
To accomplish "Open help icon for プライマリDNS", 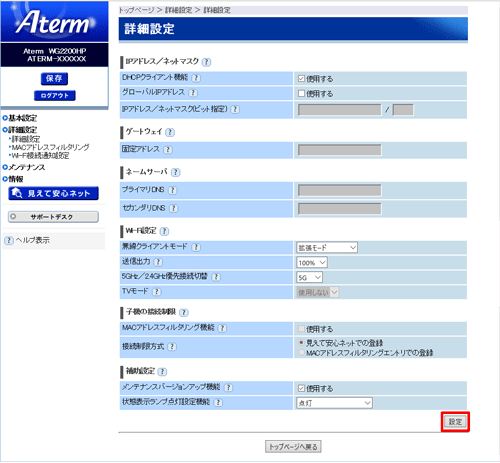I will pos(172,190).
